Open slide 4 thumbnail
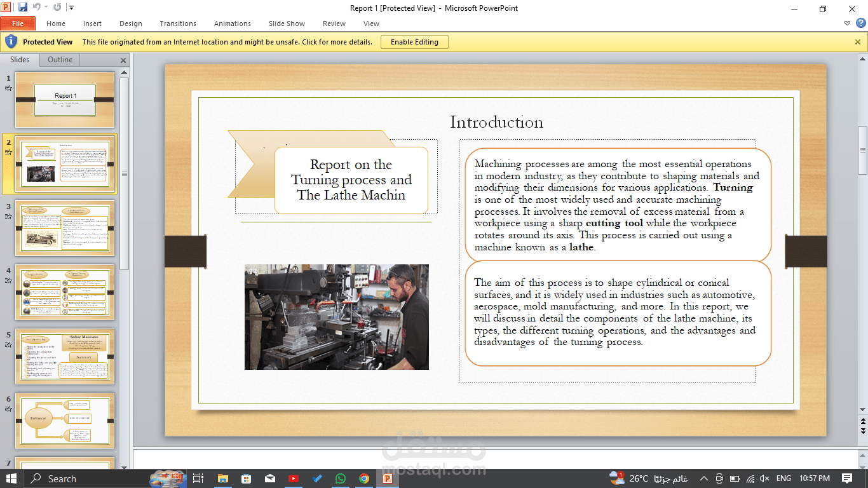Viewport: 868px width, 488px height. tap(65, 292)
